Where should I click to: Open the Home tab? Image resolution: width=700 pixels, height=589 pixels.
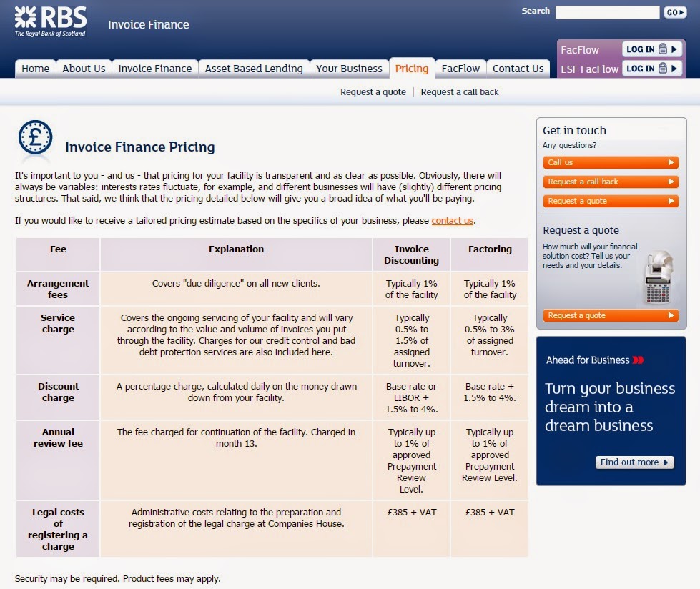point(35,69)
